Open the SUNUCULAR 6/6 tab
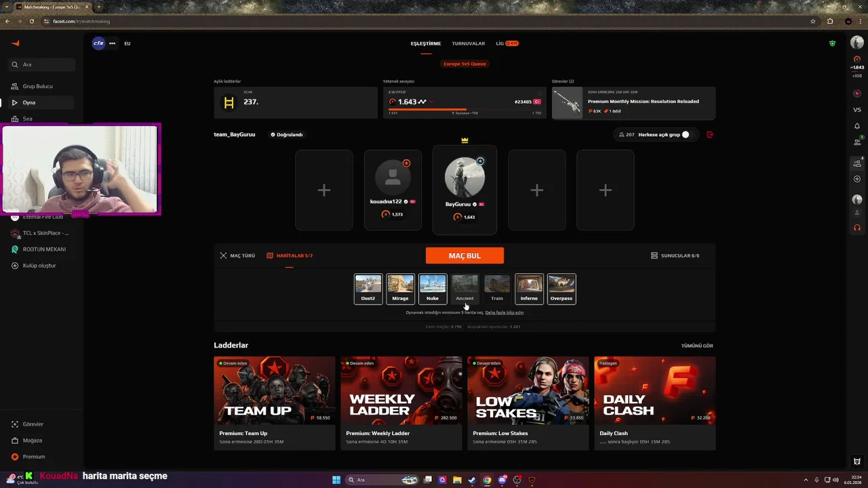Viewport: 868px width, 488px height. coord(675,256)
